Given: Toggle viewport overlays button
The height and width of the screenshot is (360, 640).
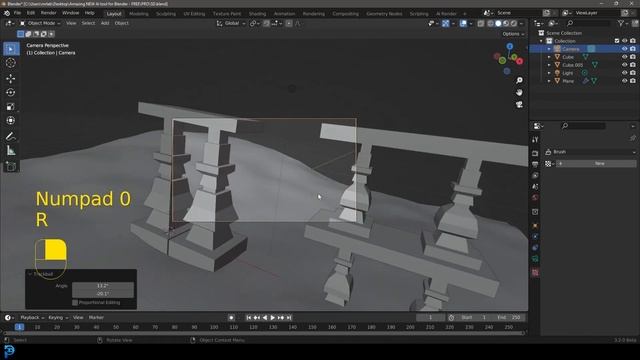Looking at the screenshot, I should click(463, 24).
